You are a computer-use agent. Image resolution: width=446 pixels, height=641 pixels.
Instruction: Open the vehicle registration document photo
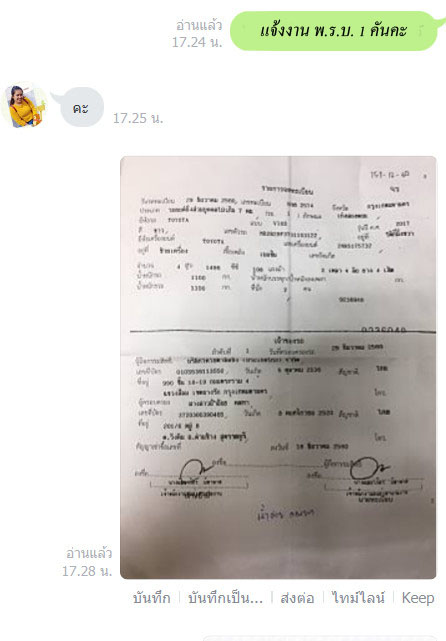pos(278,367)
